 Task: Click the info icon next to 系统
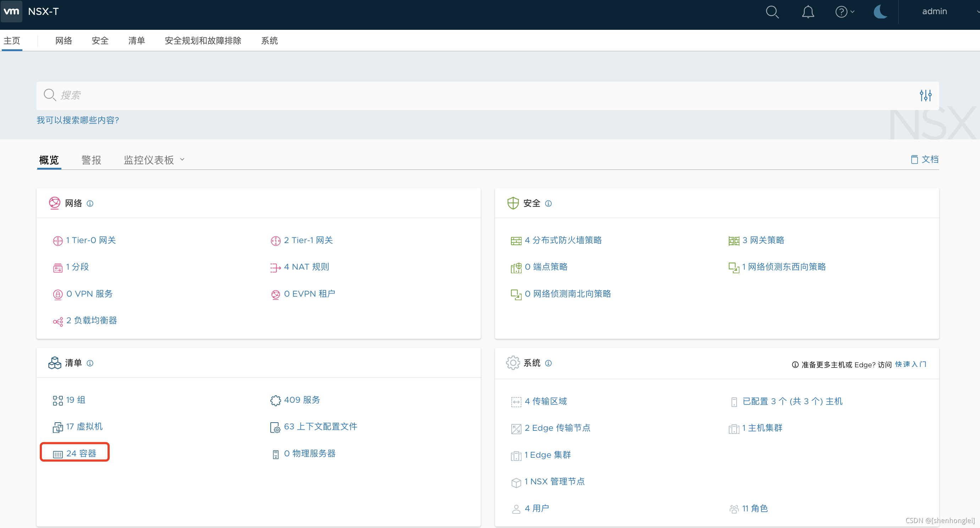[x=549, y=363]
